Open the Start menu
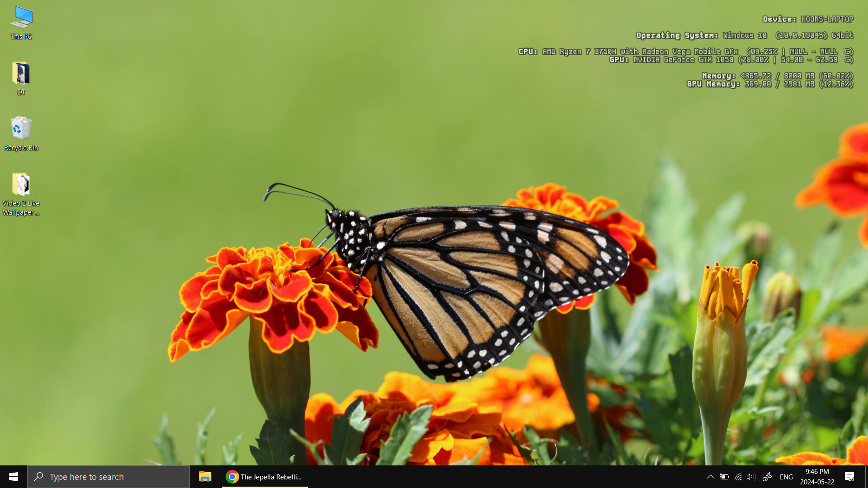This screenshot has height=488, width=868. 13,477
